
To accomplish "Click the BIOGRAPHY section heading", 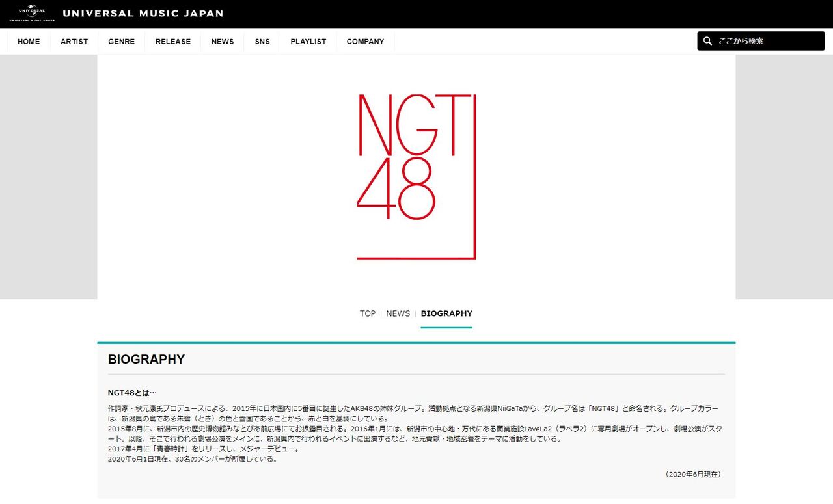I will pyautogui.click(x=146, y=360).
